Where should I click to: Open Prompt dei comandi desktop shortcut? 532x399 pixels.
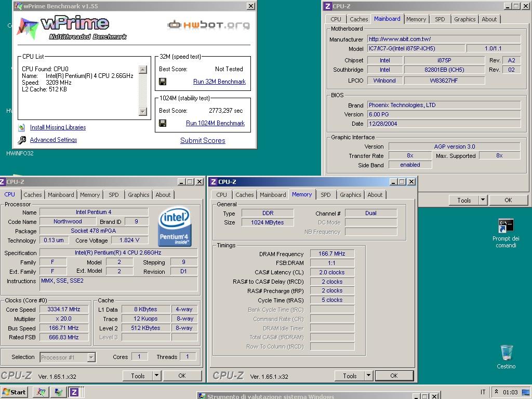point(506,233)
